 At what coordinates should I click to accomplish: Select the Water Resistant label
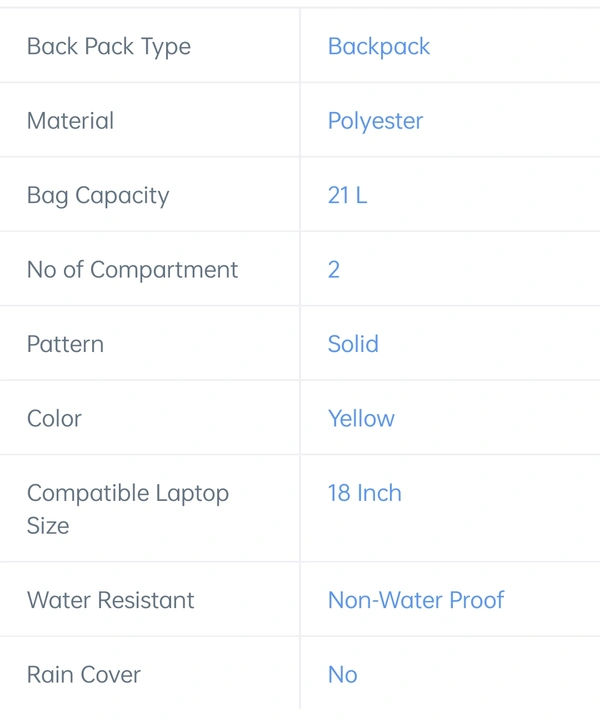click(x=110, y=600)
